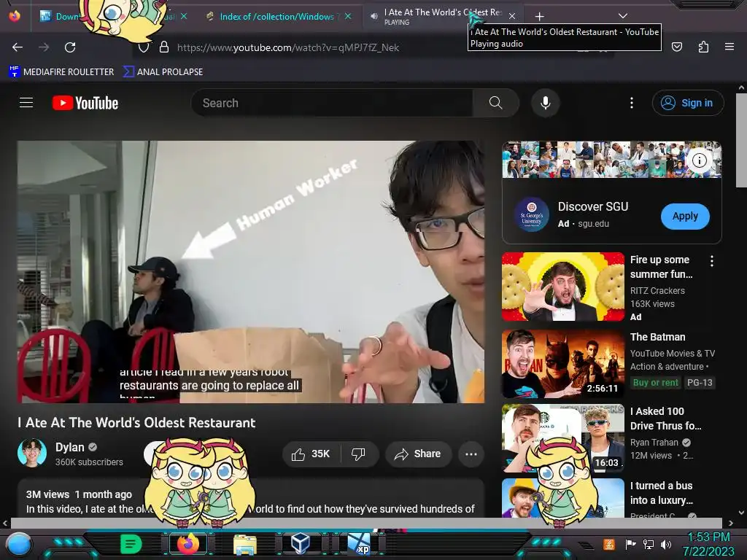Close the YouTube tab
This screenshot has width=747, height=560.
pyautogui.click(x=512, y=16)
